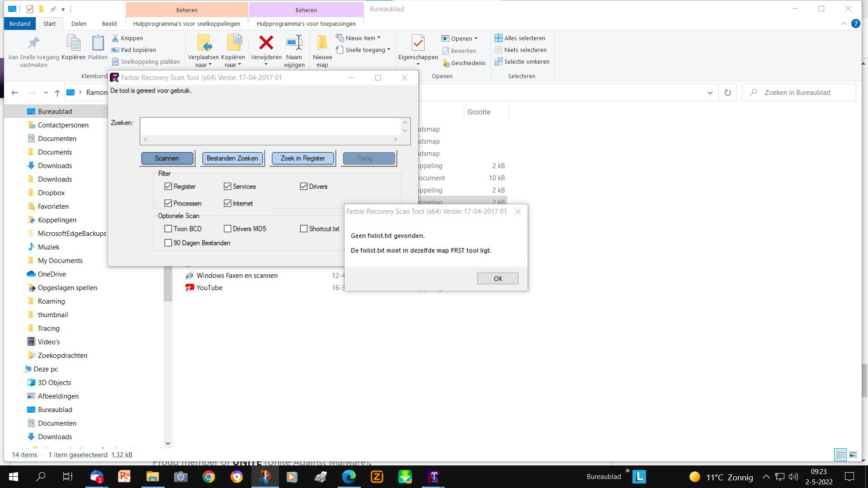Screen dimensions: 868x488
Task: Tick the 90 Dagen Bestanden checkbox
Action: [168, 243]
